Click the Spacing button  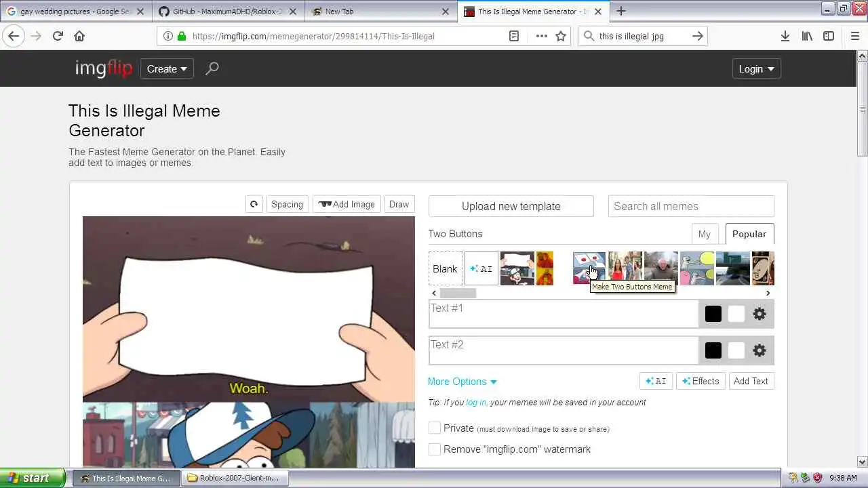coord(287,204)
